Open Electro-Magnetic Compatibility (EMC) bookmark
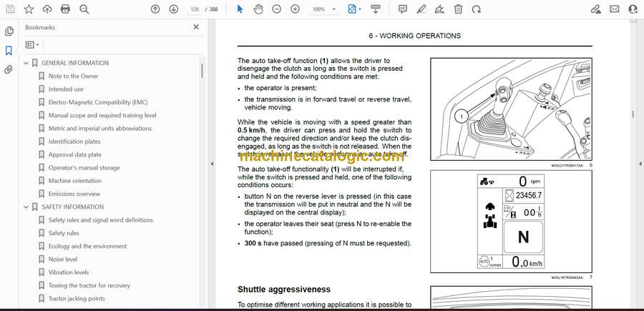Screen dimensions: 644x311 coord(98,102)
